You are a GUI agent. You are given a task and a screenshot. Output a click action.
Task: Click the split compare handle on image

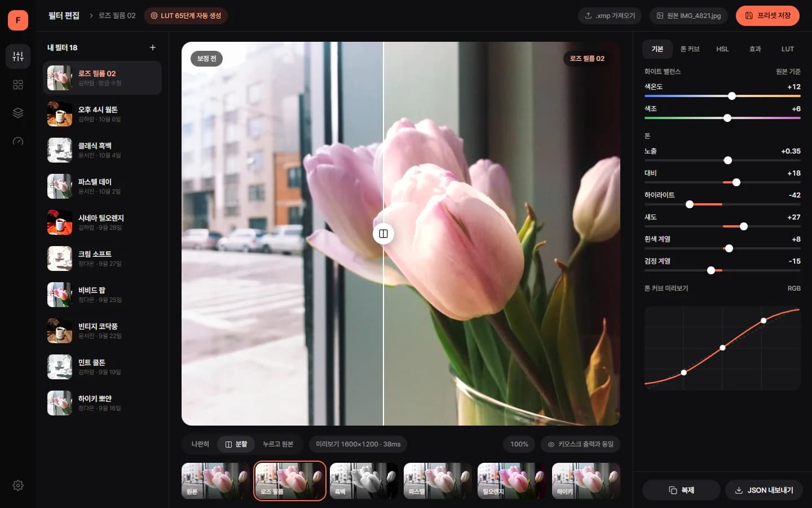(383, 234)
